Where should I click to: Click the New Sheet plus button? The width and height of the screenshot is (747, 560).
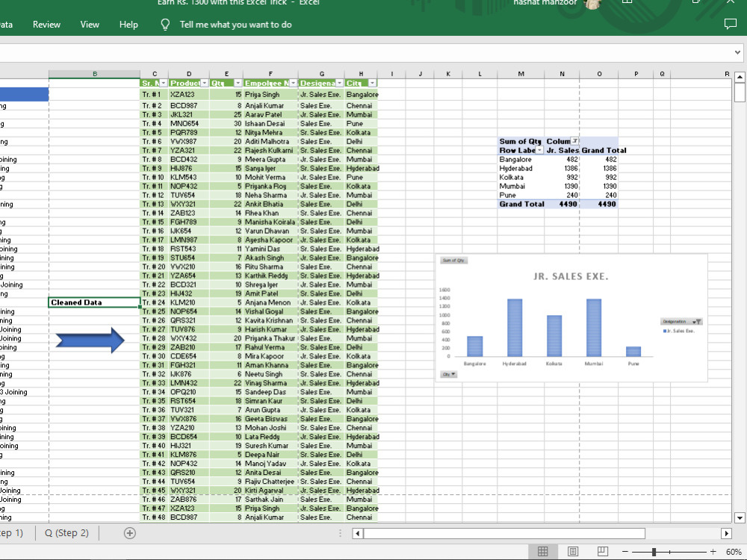(x=129, y=532)
